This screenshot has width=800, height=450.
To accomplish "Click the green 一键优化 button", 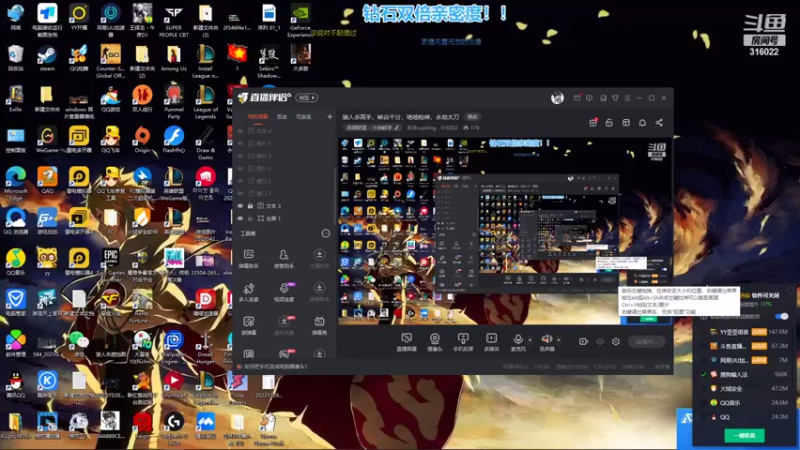I will click(744, 435).
